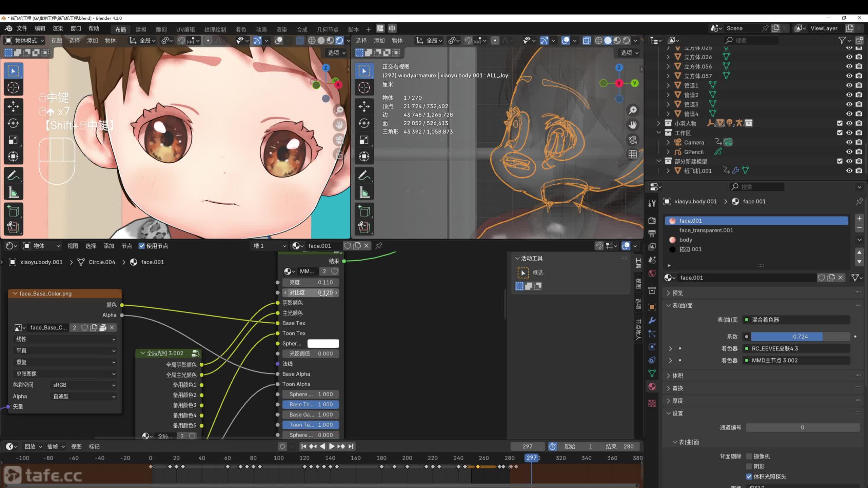Viewport: 868px width, 488px height.
Task: Open sRGB color space dropdown
Action: (83, 385)
